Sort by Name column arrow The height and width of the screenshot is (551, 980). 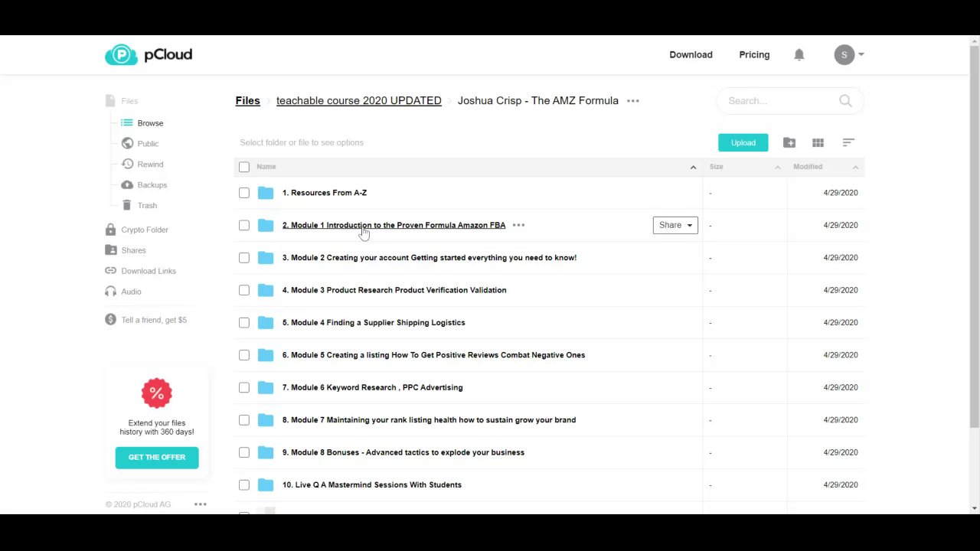[x=693, y=167]
